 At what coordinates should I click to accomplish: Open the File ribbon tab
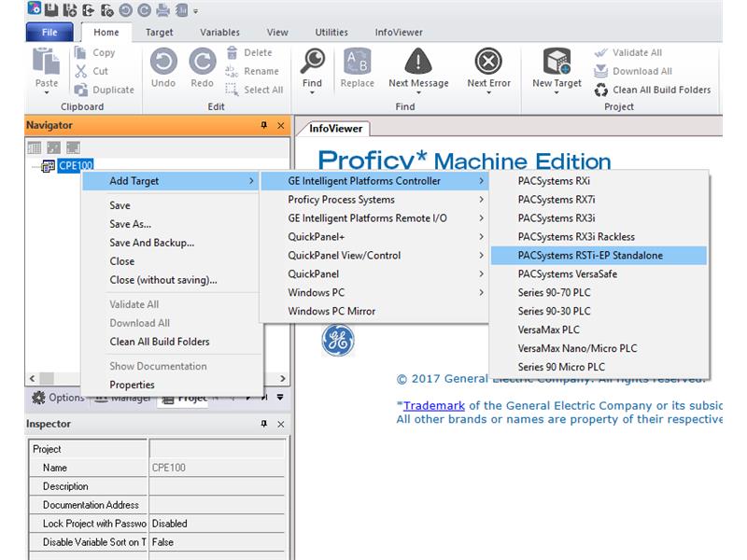coord(49,33)
